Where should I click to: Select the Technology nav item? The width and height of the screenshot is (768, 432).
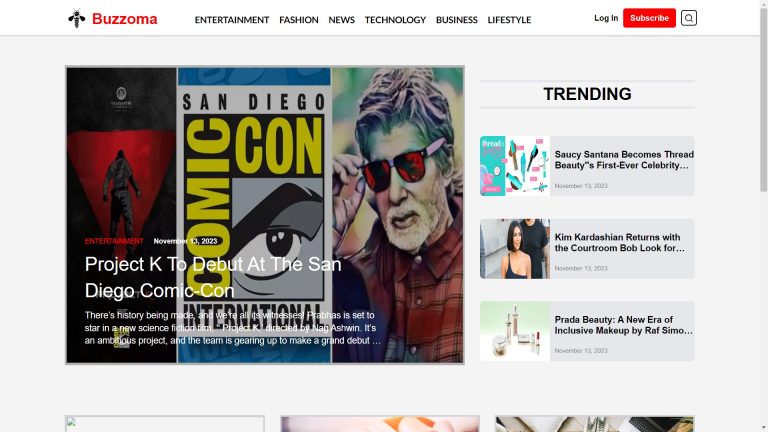[395, 20]
